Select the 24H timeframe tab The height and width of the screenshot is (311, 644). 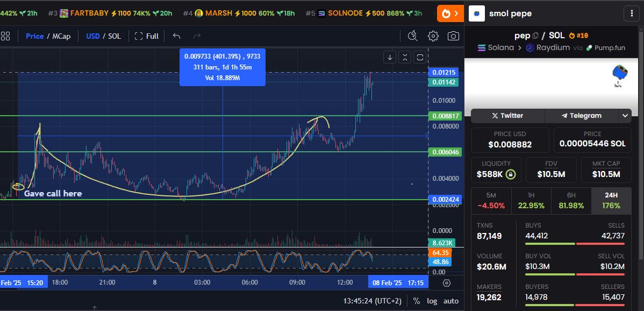tap(611, 201)
